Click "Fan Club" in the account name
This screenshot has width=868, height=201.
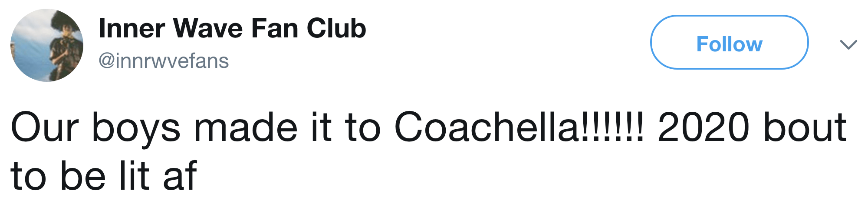[x=309, y=29]
